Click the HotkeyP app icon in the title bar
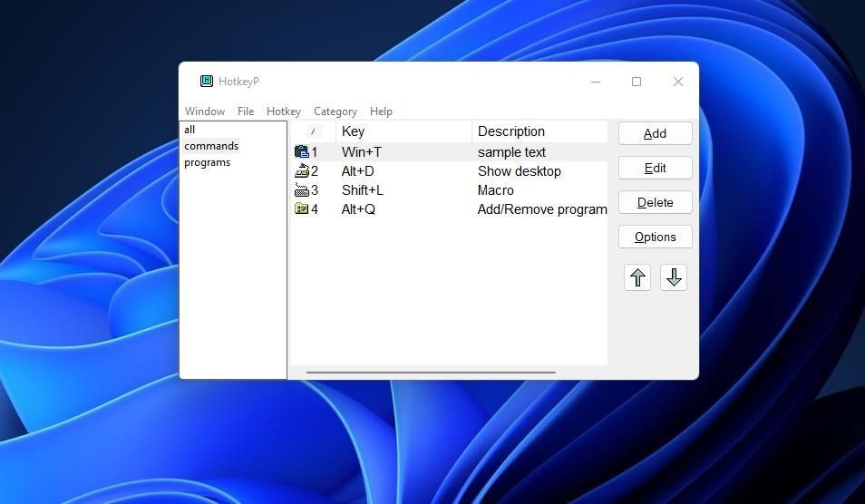The width and height of the screenshot is (865, 504). [207, 82]
